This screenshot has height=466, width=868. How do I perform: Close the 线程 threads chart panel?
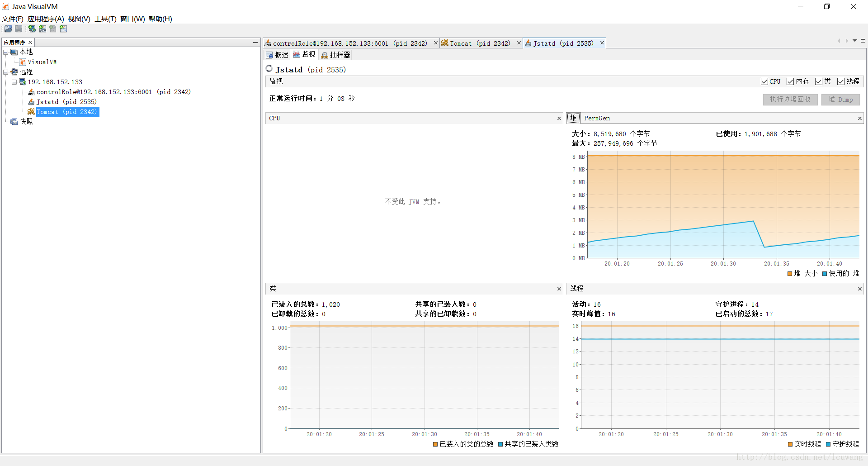point(860,289)
